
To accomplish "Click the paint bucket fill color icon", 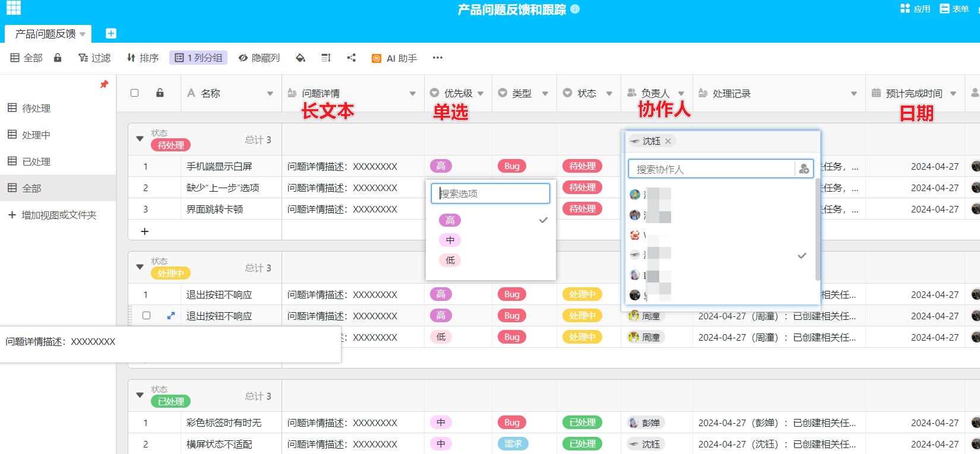I will 301,58.
